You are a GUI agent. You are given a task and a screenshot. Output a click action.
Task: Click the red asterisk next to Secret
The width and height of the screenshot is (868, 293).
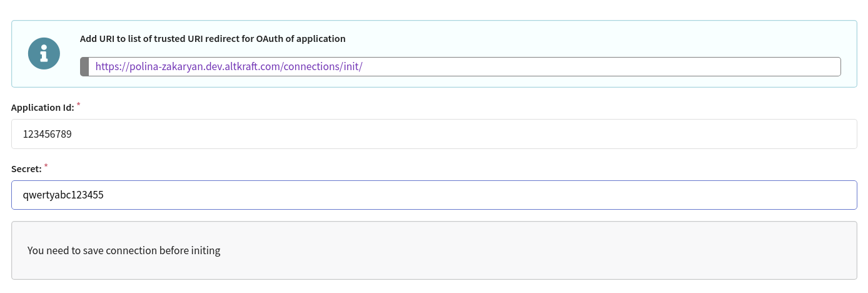(46, 166)
